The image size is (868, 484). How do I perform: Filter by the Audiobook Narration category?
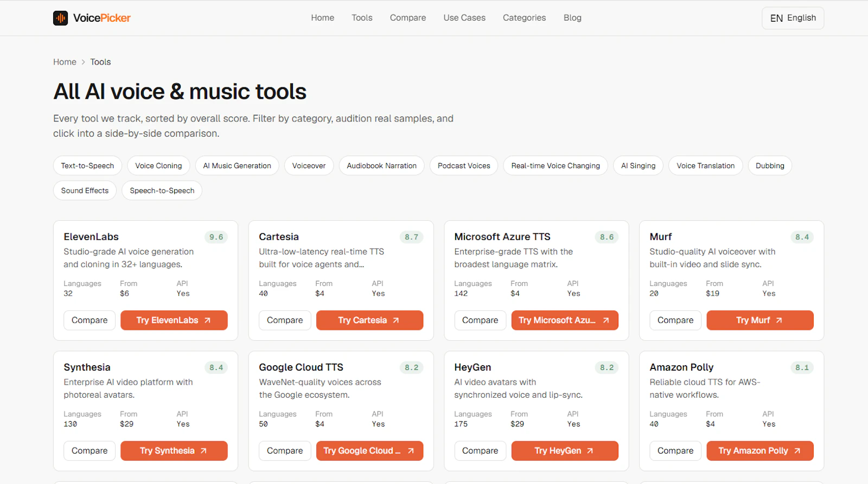pos(381,165)
